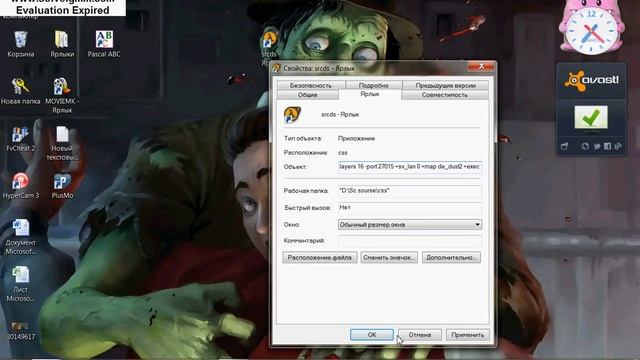
Task: Click the Twitter icon in avast gadget
Action: pyautogui.click(x=597, y=146)
